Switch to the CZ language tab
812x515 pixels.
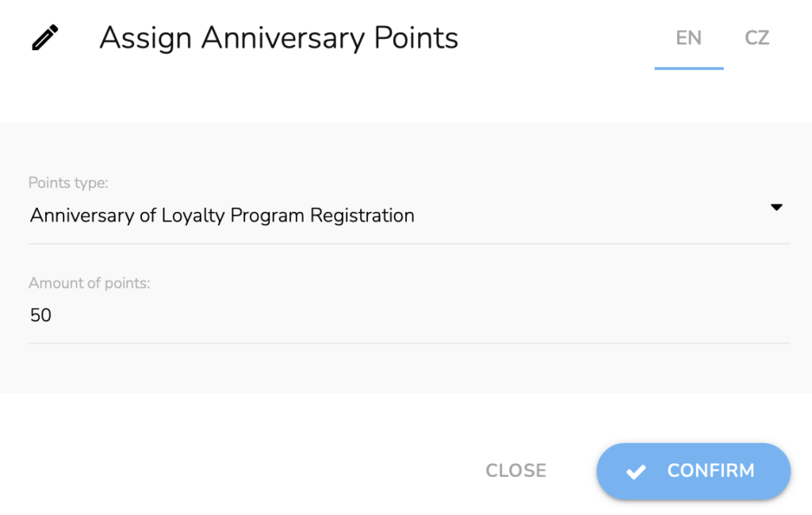pyautogui.click(x=756, y=38)
